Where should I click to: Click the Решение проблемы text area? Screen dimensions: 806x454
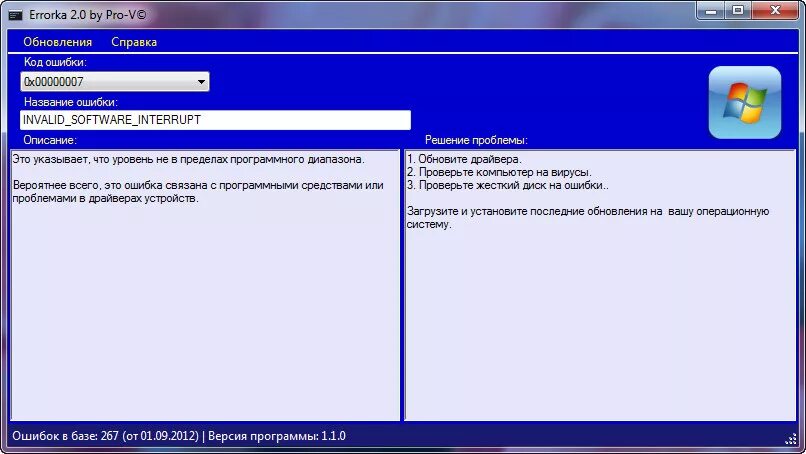tap(600, 285)
